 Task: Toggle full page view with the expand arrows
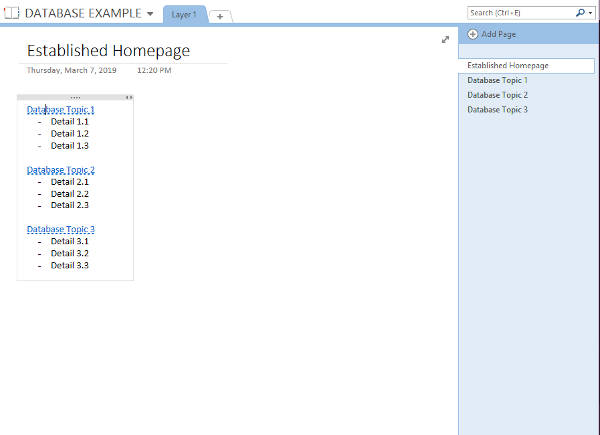point(445,39)
